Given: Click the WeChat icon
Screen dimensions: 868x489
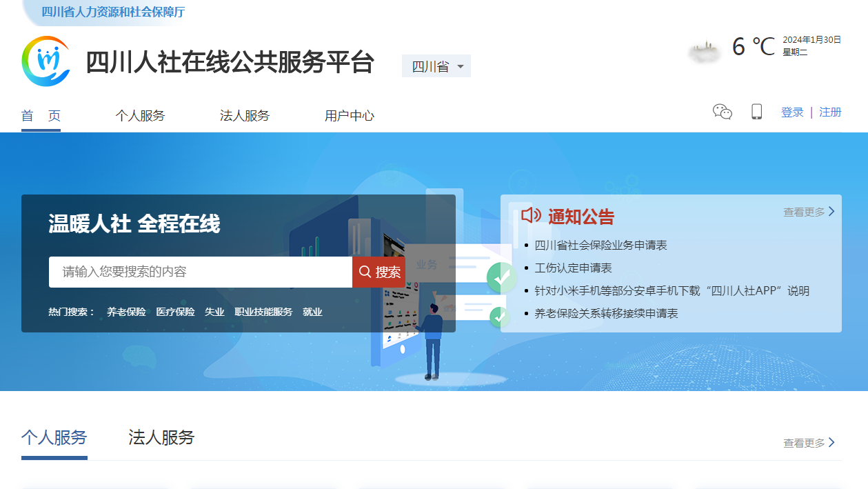Looking at the screenshot, I should [x=722, y=112].
